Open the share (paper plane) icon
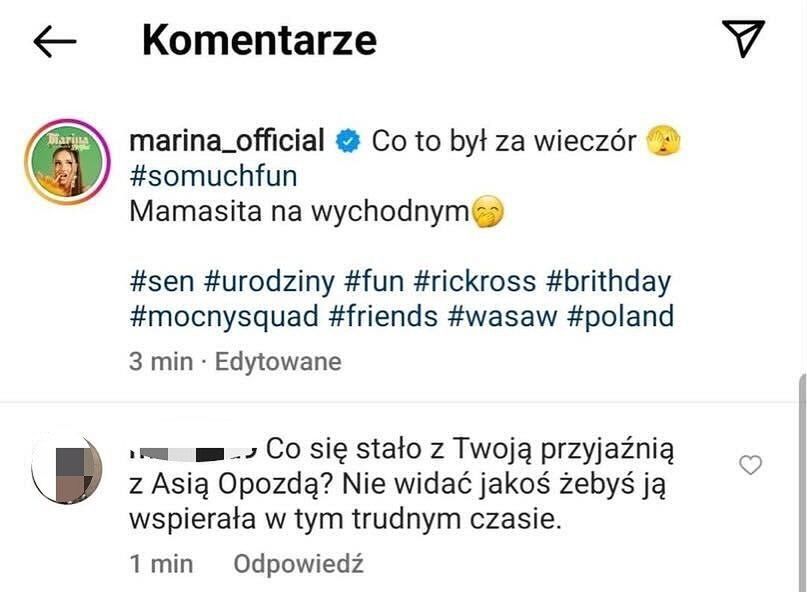This screenshot has height=592, width=807. tap(743, 39)
